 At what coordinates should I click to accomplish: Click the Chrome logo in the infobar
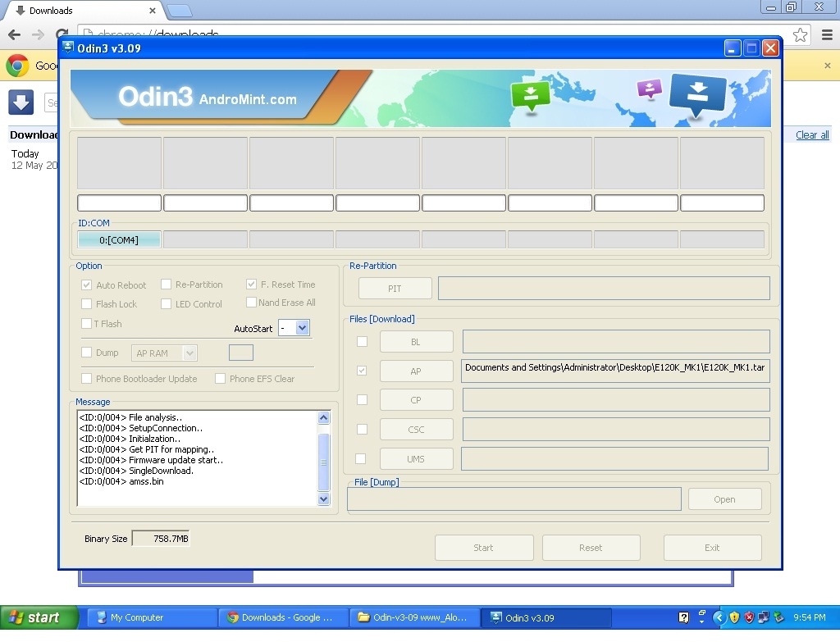[x=17, y=66]
